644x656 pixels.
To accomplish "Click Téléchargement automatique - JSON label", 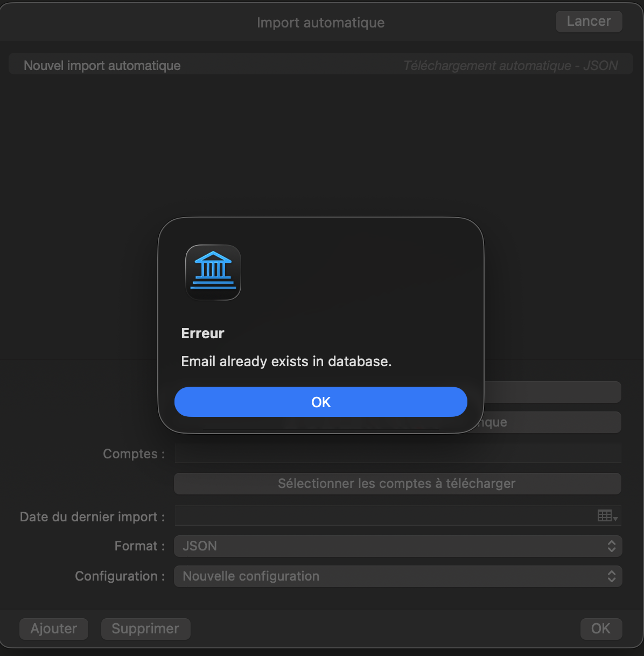I will pos(510,66).
